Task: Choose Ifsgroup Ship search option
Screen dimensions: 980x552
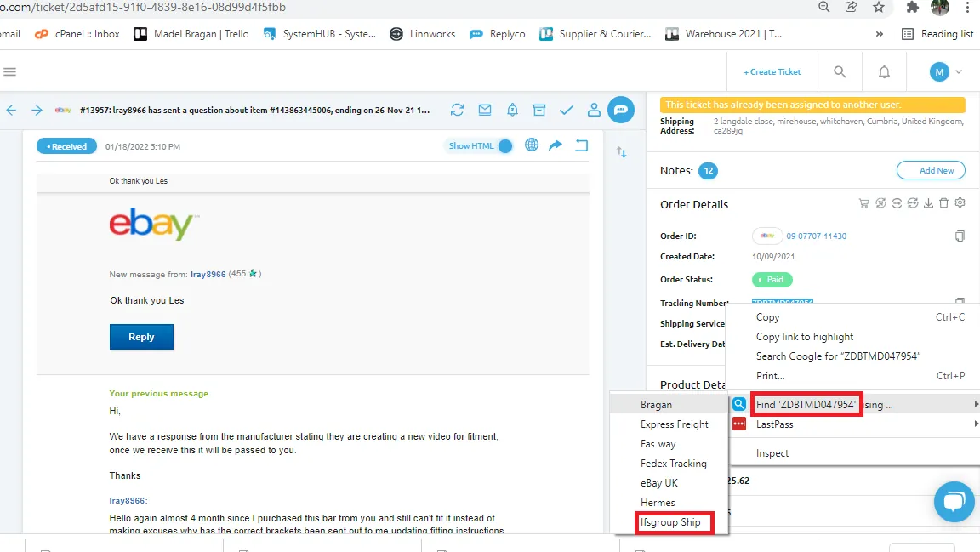Action: [x=669, y=522]
